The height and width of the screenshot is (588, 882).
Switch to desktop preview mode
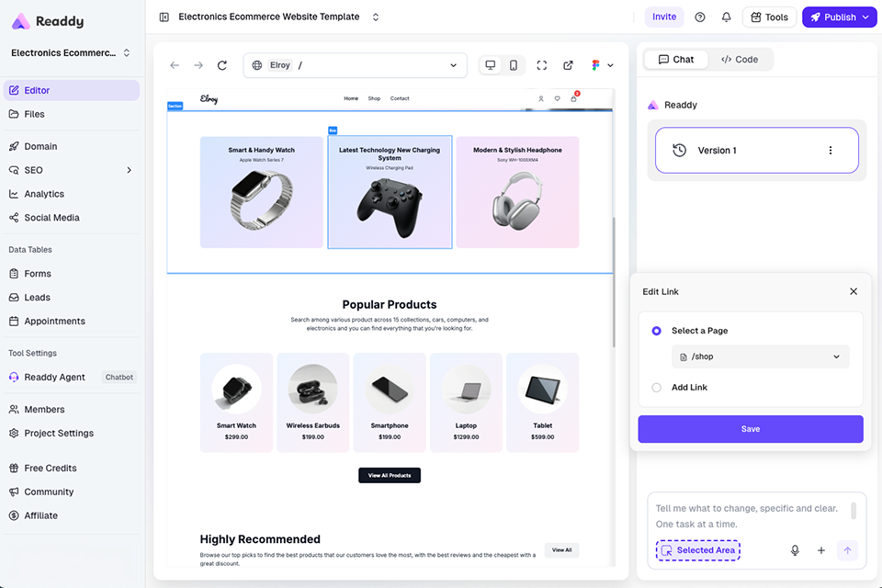tap(491, 65)
